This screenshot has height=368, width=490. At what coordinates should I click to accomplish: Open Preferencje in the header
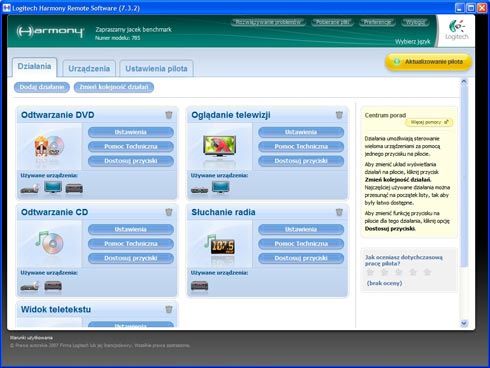click(x=377, y=23)
